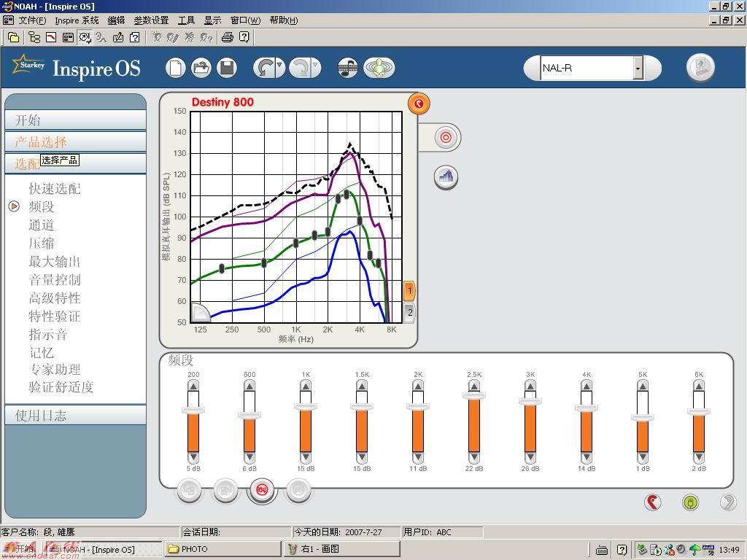The height and width of the screenshot is (560, 747).
Task: Switch to PHOTO window in taskbar
Action: pos(223,549)
